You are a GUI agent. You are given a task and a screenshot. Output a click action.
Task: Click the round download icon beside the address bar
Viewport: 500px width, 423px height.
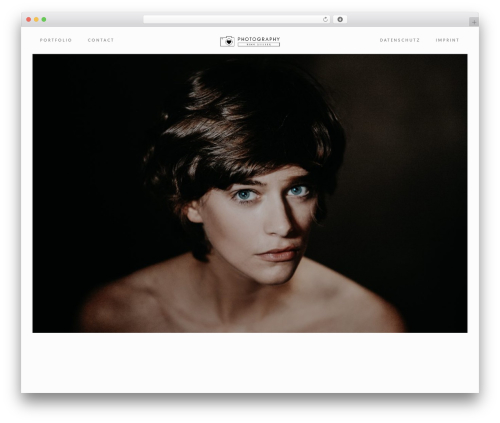click(x=340, y=20)
